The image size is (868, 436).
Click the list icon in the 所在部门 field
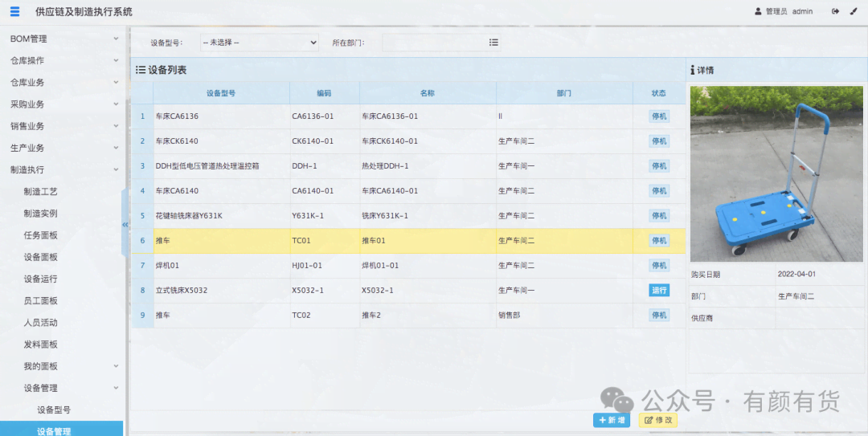click(x=493, y=43)
